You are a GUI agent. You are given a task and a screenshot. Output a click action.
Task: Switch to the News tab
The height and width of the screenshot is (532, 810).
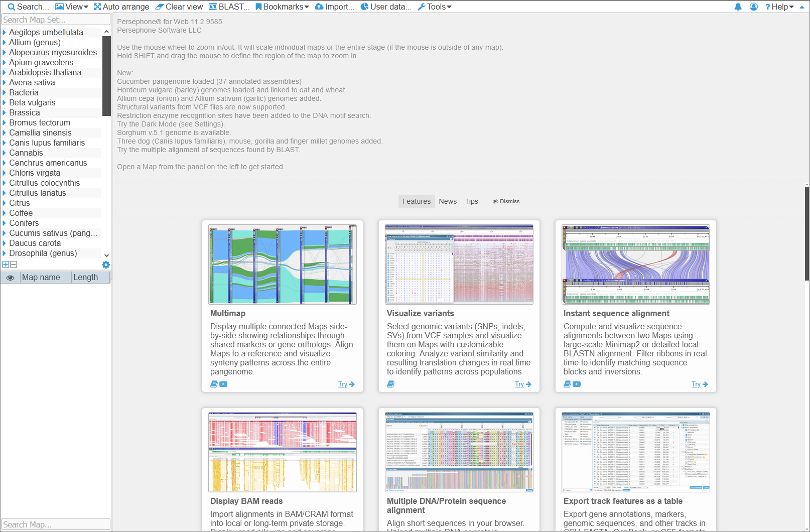pyautogui.click(x=447, y=201)
